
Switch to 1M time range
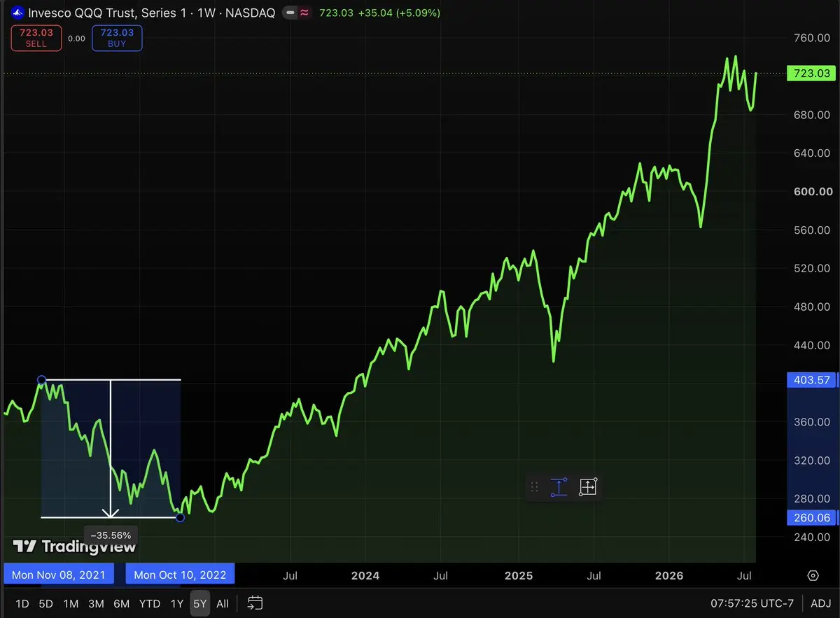71,603
